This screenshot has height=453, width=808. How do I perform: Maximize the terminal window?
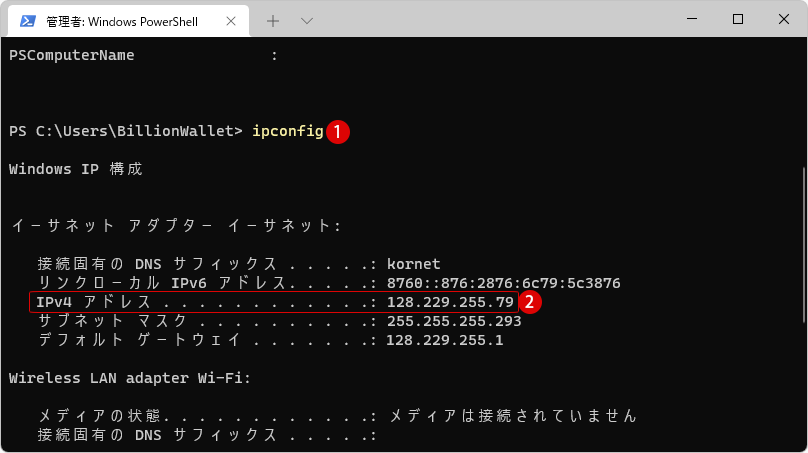pyautogui.click(x=738, y=19)
